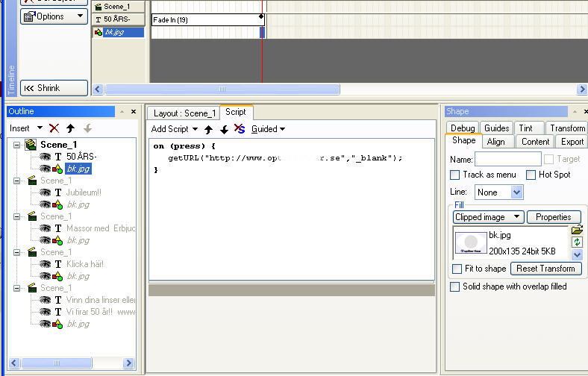Check the Fit to shape option
Image resolution: width=588 pixels, height=376 pixels.
click(x=457, y=269)
